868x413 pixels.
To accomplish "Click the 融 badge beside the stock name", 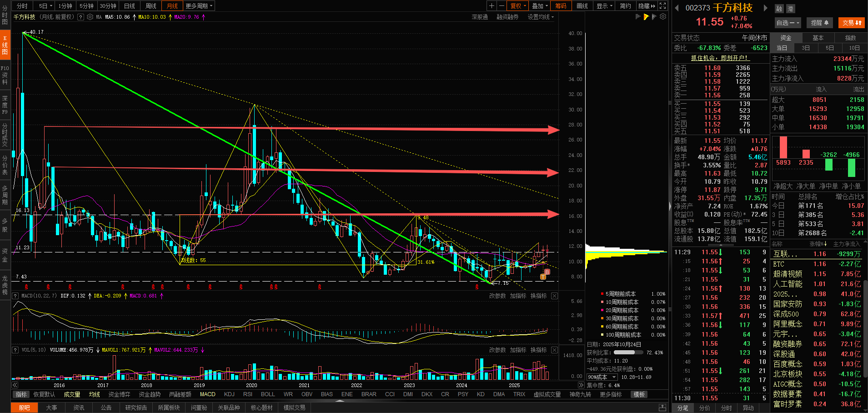I will pyautogui.click(x=779, y=9).
